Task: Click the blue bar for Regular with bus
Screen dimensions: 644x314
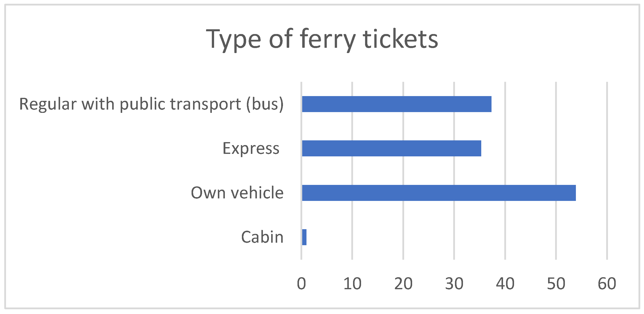Action: (397, 104)
